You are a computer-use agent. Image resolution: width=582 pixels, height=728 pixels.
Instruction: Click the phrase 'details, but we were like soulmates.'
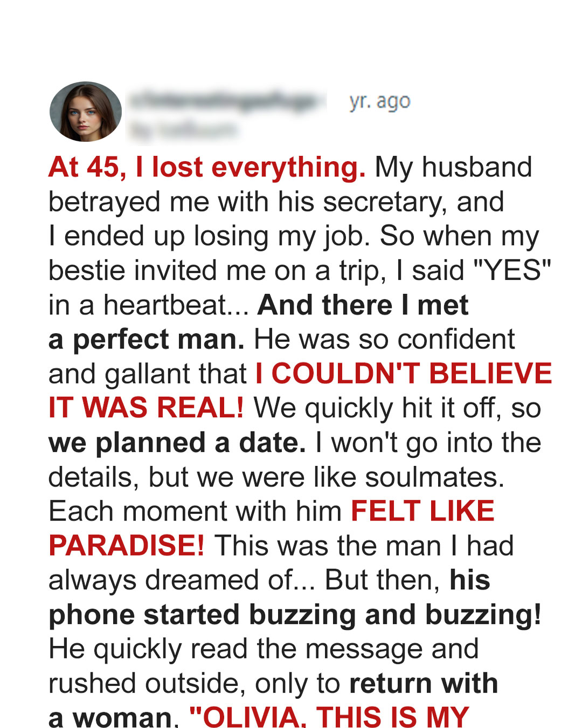point(276,477)
